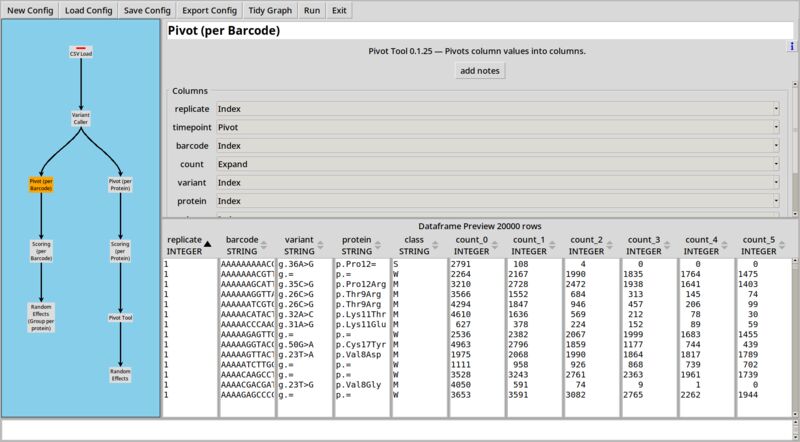Viewport: 800px width, 442px height.
Task: Click the count_4 value 1764
Action: click(690, 274)
